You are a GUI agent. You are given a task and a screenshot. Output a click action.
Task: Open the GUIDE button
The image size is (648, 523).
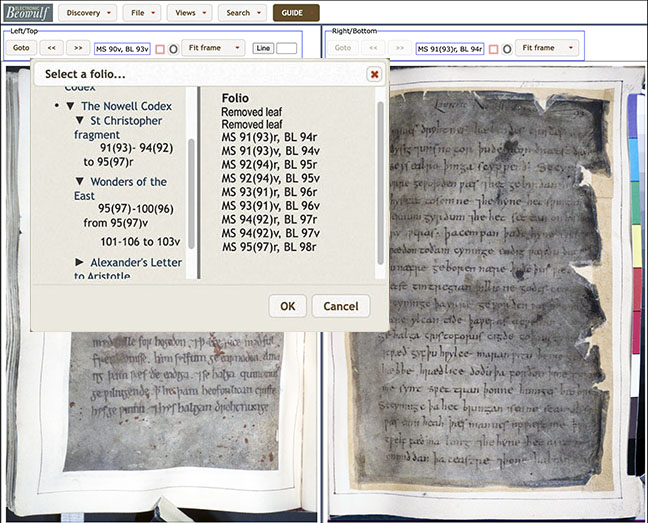click(x=296, y=13)
